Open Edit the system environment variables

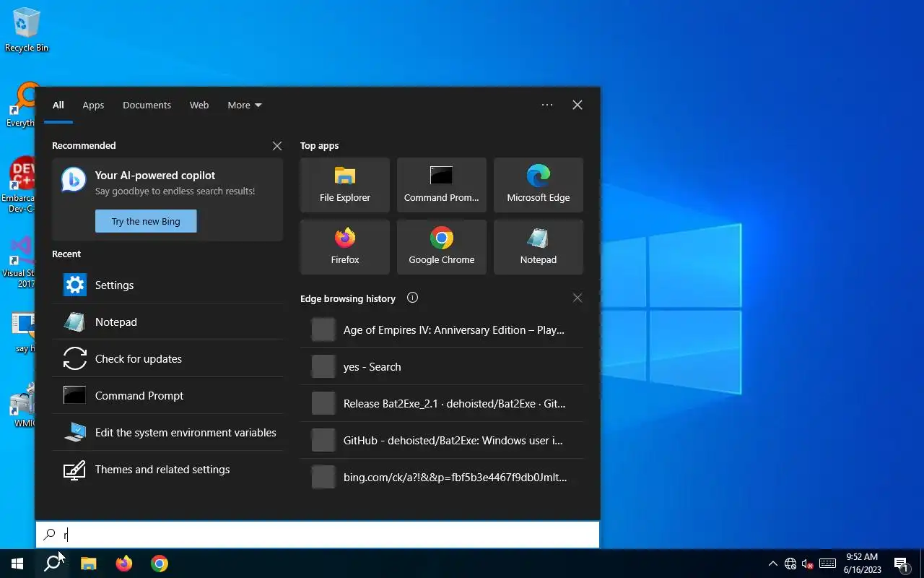167,432
